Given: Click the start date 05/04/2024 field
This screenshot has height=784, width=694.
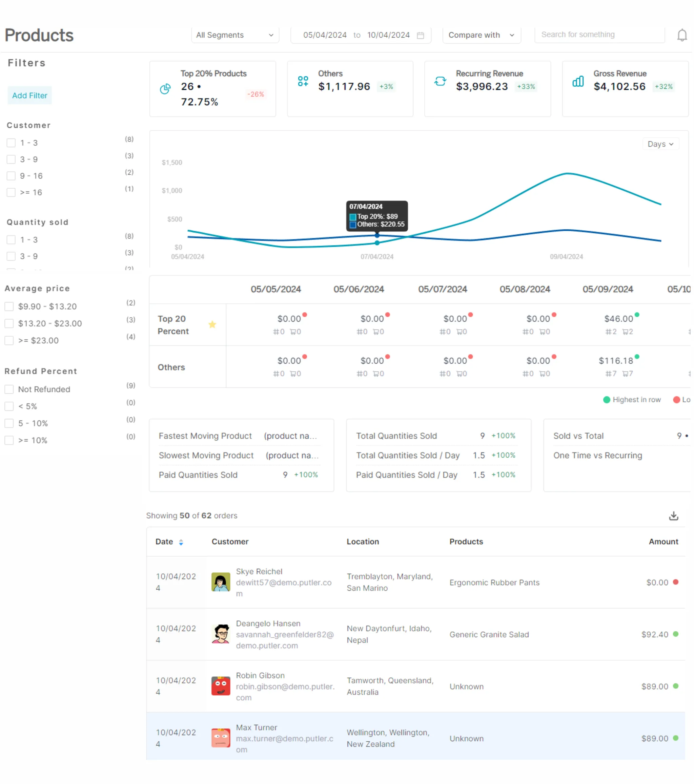Looking at the screenshot, I should point(326,35).
